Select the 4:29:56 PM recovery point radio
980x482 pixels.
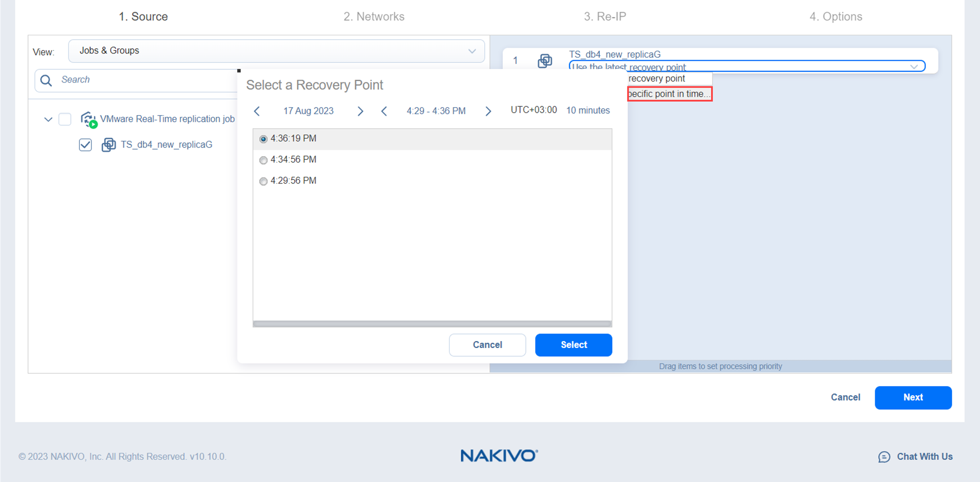point(263,181)
